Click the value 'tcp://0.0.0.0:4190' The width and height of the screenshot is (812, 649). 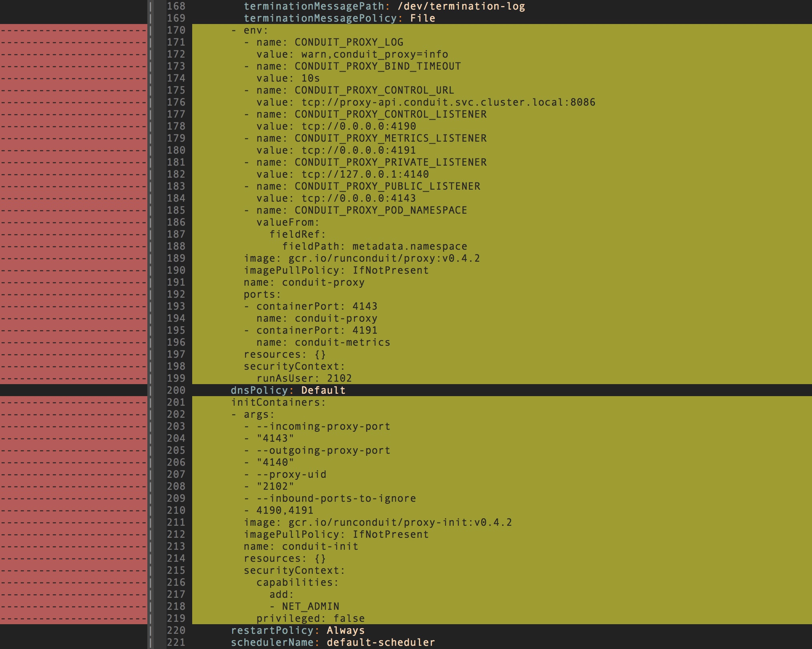[x=359, y=126]
